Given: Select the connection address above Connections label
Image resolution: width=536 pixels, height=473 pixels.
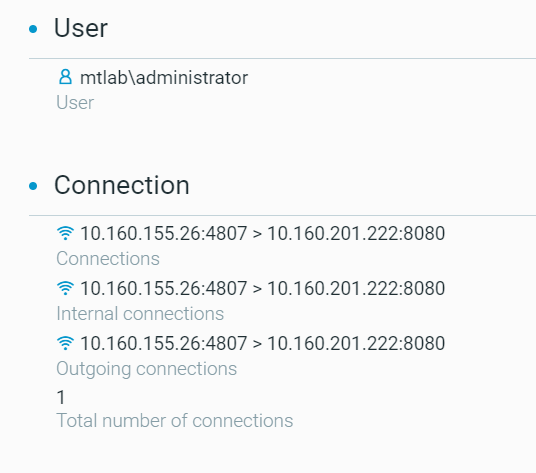Looking at the screenshot, I should 263,233.
